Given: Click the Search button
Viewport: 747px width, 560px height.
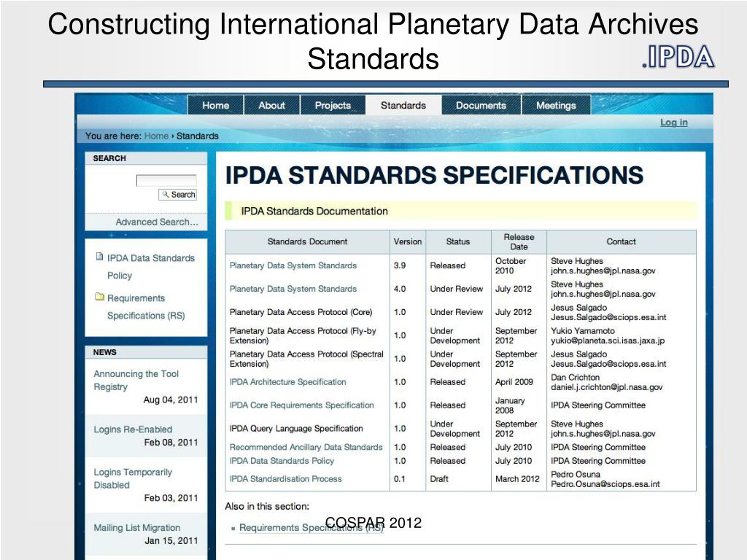Looking at the screenshot, I should click(178, 194).
